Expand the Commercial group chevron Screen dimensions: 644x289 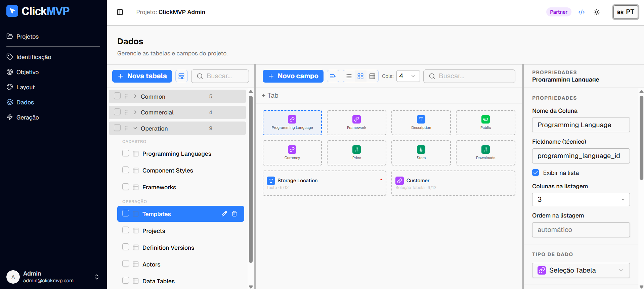tap(135, 112)
